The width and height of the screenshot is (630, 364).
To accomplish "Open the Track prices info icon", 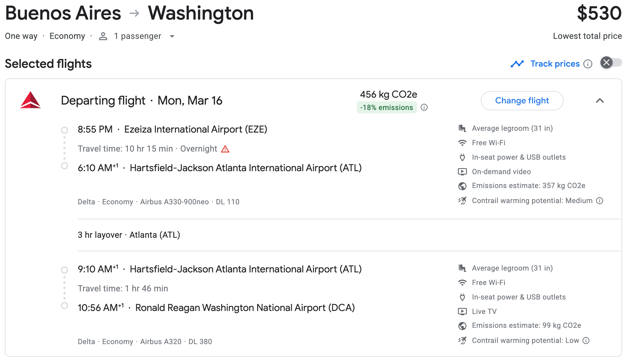I will pyautogui.click(x=588, y=64).
